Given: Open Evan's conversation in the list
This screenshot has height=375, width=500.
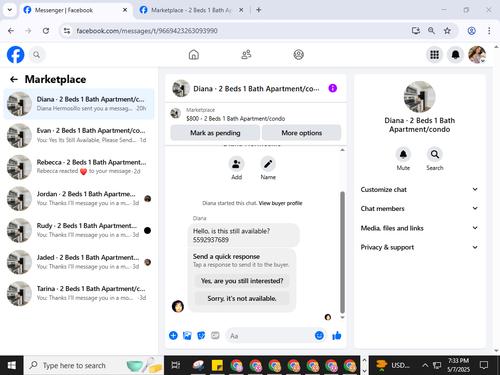Looking at the screenshot, I should pyautogui.click(x=79, y=135).
